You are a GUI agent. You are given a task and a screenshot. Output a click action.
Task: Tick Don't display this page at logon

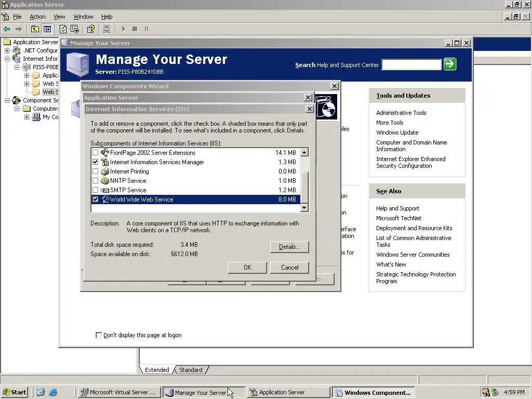coord(99,335)
